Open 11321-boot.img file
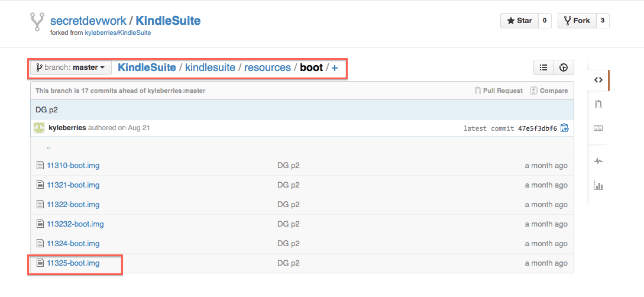The image size is (644, 297). pyautogui.click(x=73, y=185)
